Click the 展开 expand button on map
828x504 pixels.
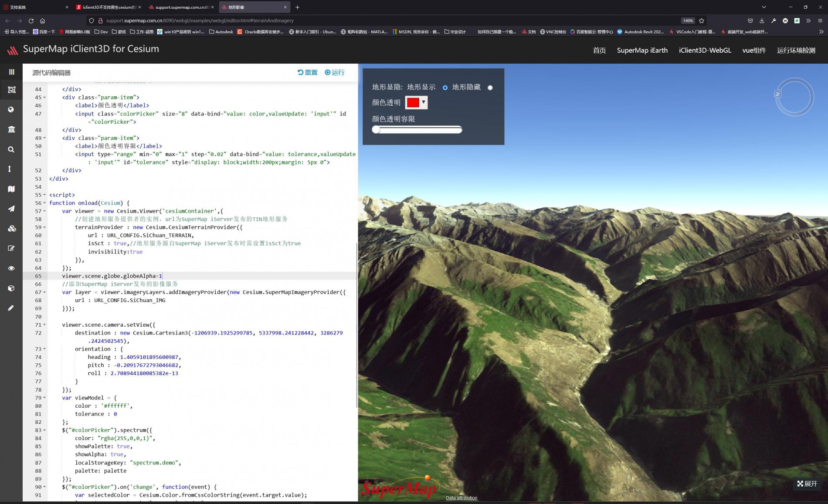[807, 484]
